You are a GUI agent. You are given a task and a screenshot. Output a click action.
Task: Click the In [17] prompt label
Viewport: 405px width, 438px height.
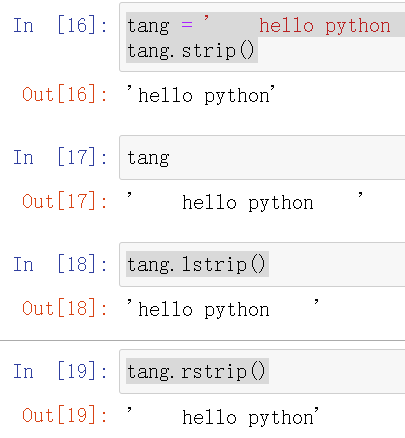pyautogui.click(x=60, y=157)
